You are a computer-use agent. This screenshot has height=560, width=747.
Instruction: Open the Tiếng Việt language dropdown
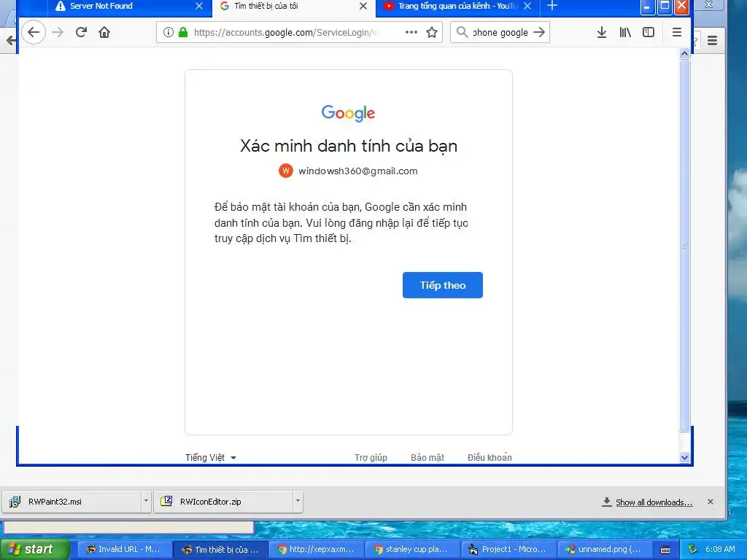pyautogui.click(x=211, y=457)
